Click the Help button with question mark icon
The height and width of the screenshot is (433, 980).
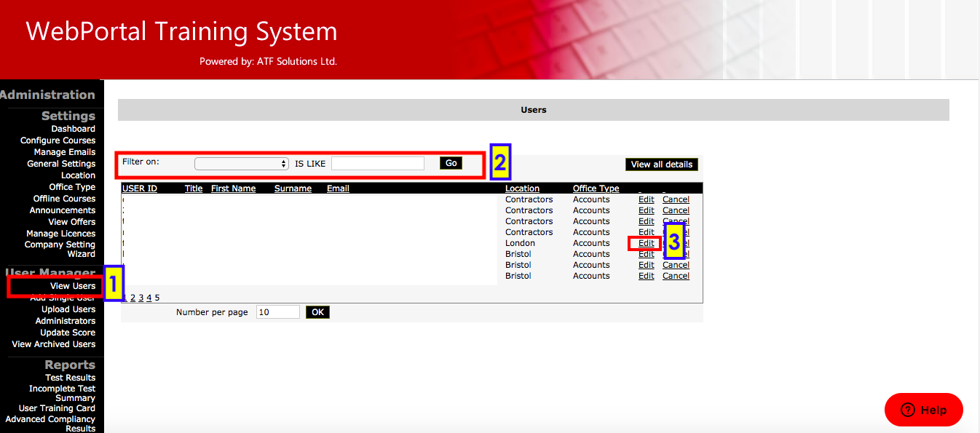coord(923,410)
